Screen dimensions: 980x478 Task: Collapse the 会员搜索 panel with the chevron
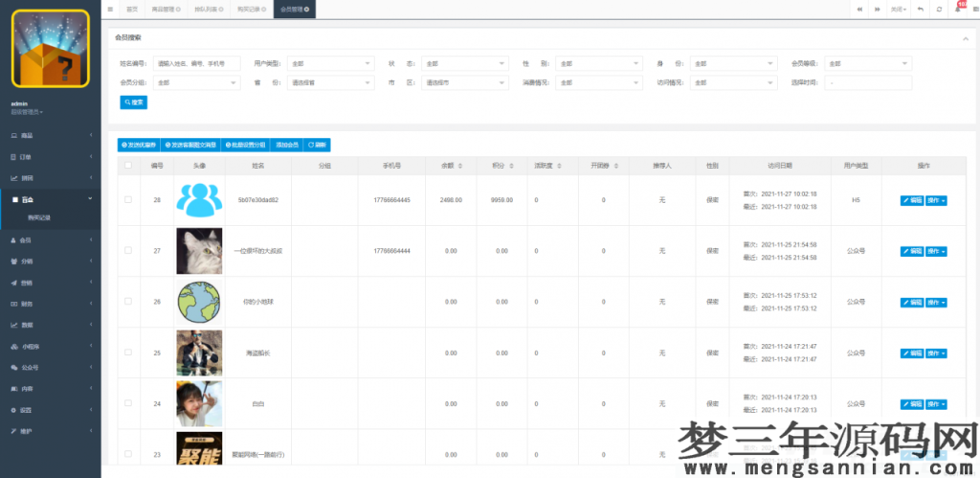[x=964, y=38]
